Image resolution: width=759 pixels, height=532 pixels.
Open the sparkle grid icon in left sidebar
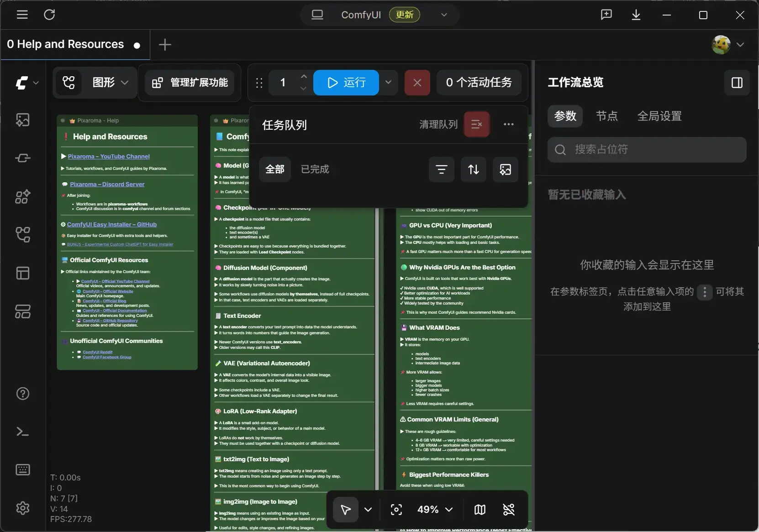tap(23, 196)
